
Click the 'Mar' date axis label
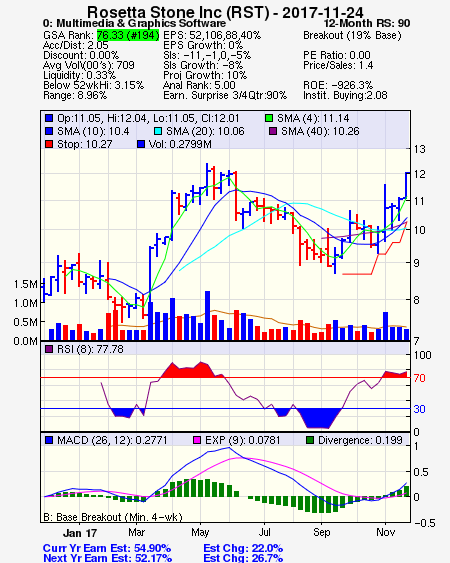136,532
